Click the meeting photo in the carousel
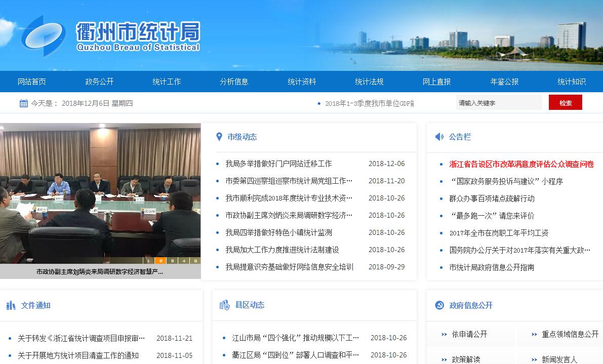This screenshot has width=603, height=364. click(100, 192)
